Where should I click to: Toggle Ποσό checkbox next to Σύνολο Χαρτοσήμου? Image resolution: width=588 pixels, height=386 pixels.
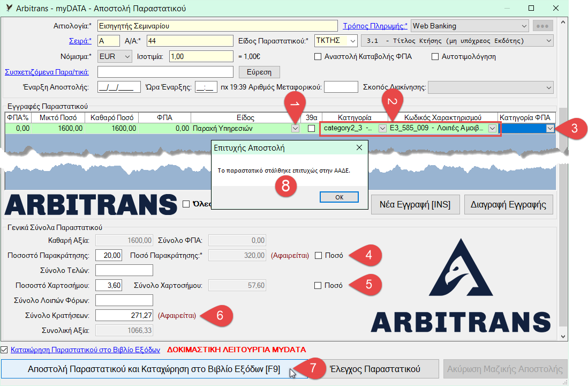point(318,286)
